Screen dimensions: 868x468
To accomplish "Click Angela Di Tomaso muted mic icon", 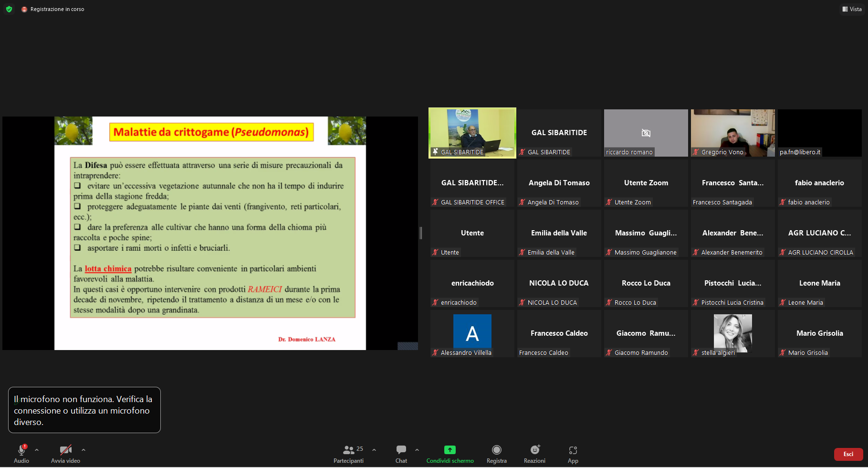I will (522, 202).
